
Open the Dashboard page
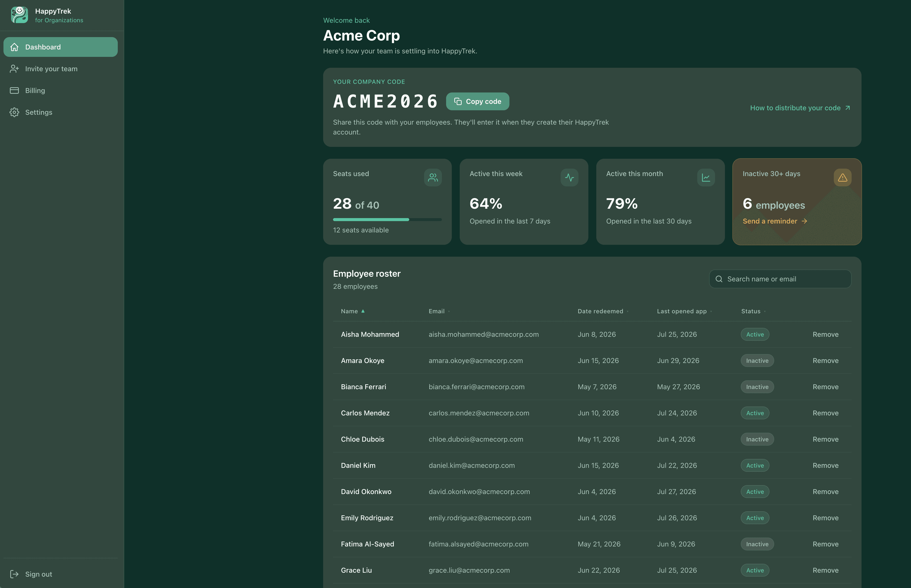[61, 47]
